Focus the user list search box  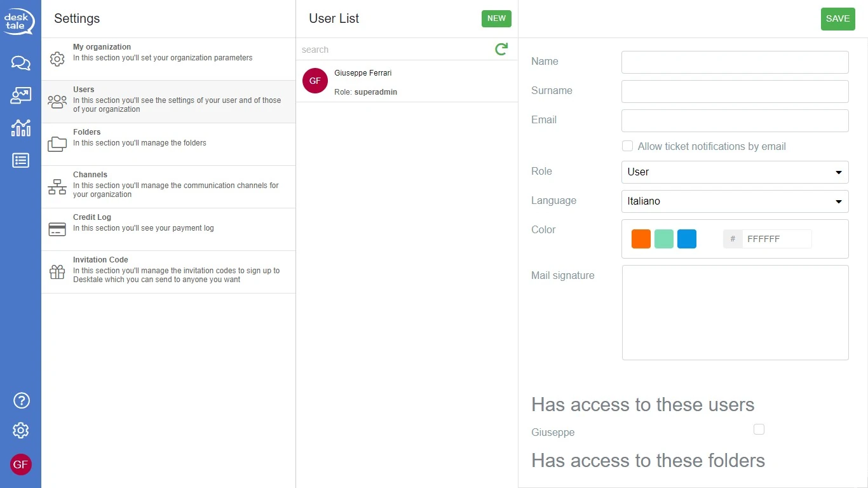395,50
